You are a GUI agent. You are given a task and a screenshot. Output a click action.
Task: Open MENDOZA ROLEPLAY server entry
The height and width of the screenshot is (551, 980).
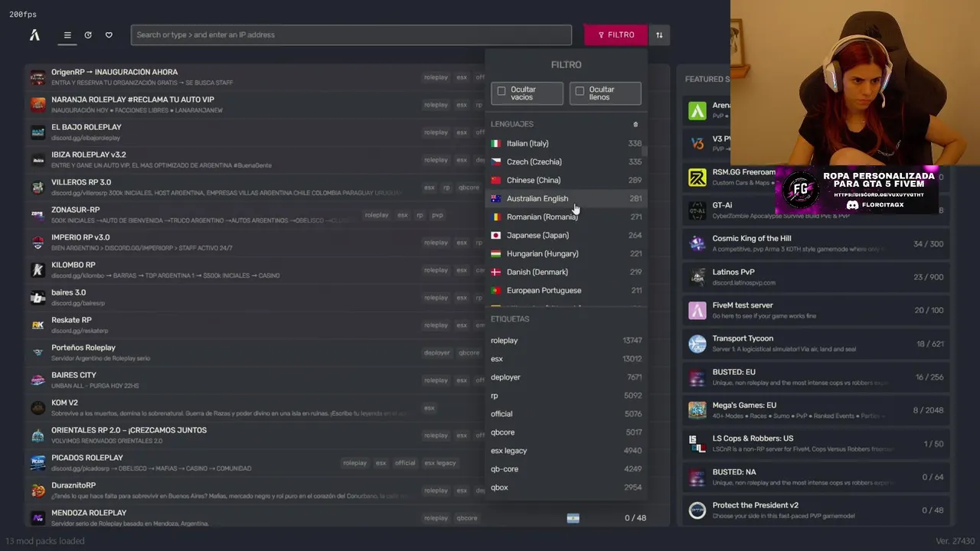[x=348, y=518]
